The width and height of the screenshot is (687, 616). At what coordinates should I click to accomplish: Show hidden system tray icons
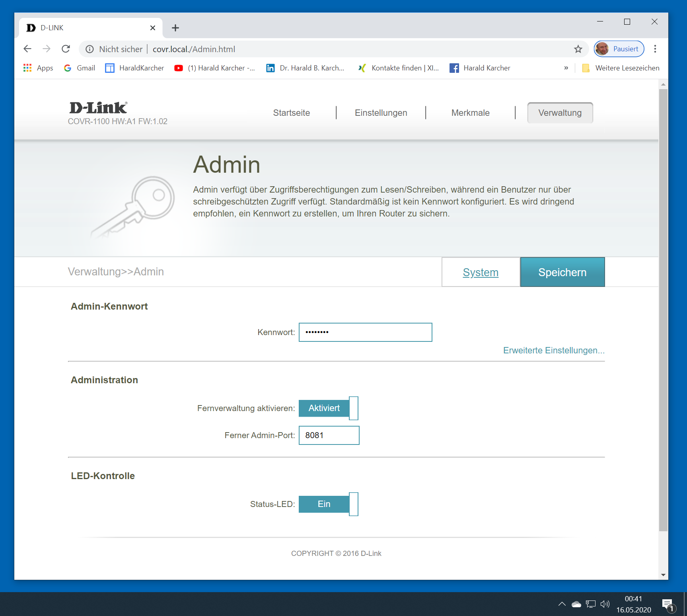click(x=562, y=604)
